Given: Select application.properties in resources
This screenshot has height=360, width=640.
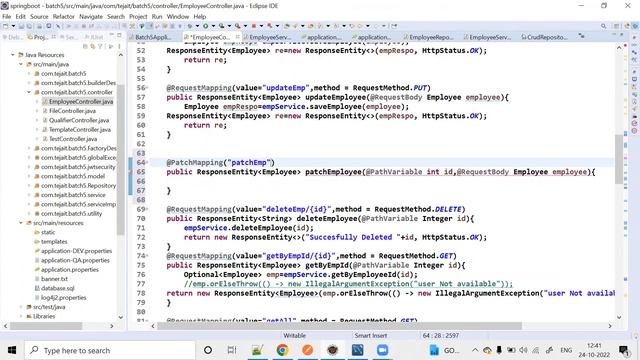Looking at the screenshot, I should coord(69,270).
